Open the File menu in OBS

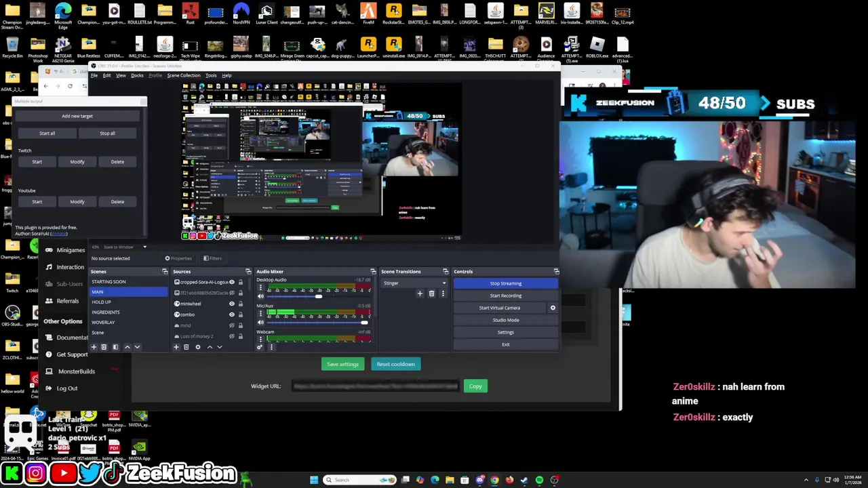click(x=94, y=75)
